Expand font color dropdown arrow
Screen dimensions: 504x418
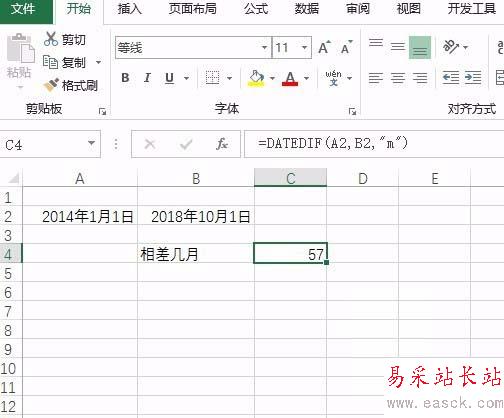(x=306, y=78)
